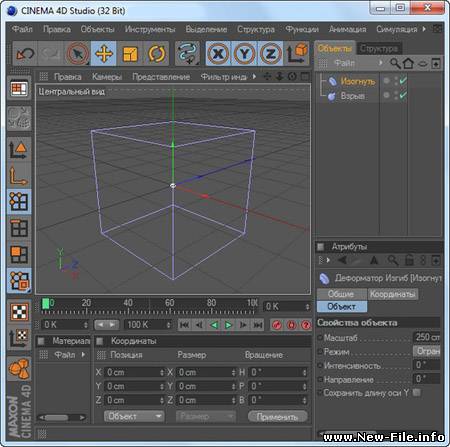This screenshot has width=450, height=447.
Task: Select the Polygons mode icon
Action: tap(19, 254)
